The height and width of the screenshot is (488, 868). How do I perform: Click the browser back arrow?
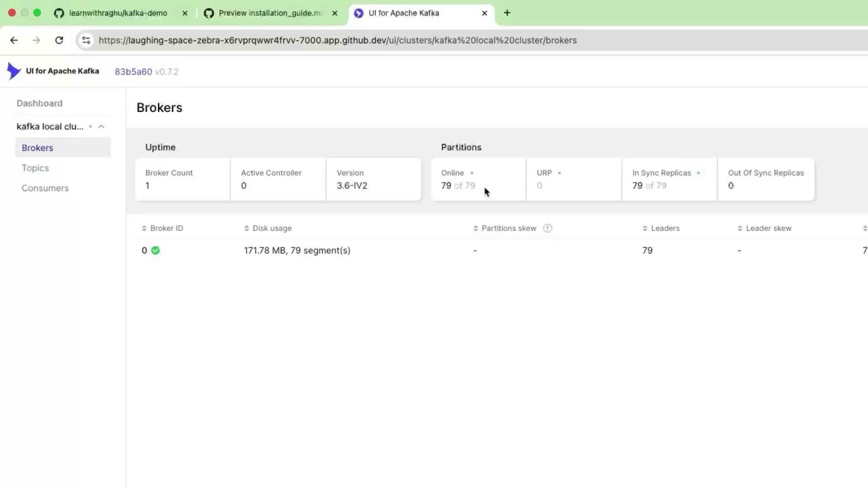coord(14,40)
